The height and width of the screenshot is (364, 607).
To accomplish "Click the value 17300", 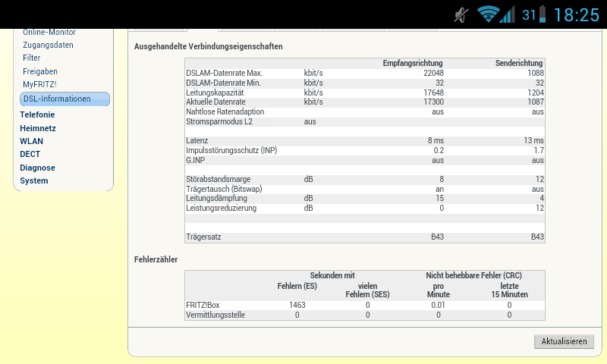I will click(433, 102).
